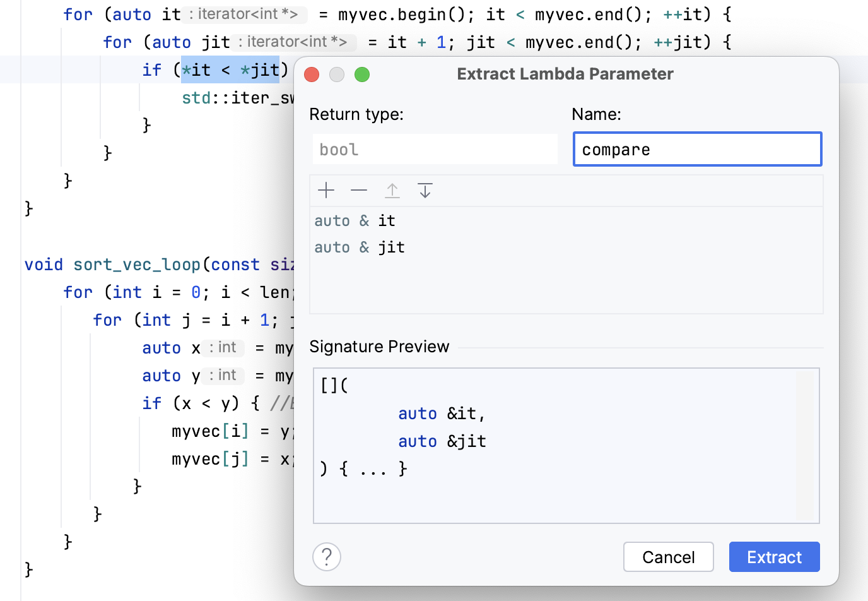Move selected parameter down with the down-arrow icon
Image resolution: width=868 pixels, height=601 pixels.
click(x=425, y=190)
